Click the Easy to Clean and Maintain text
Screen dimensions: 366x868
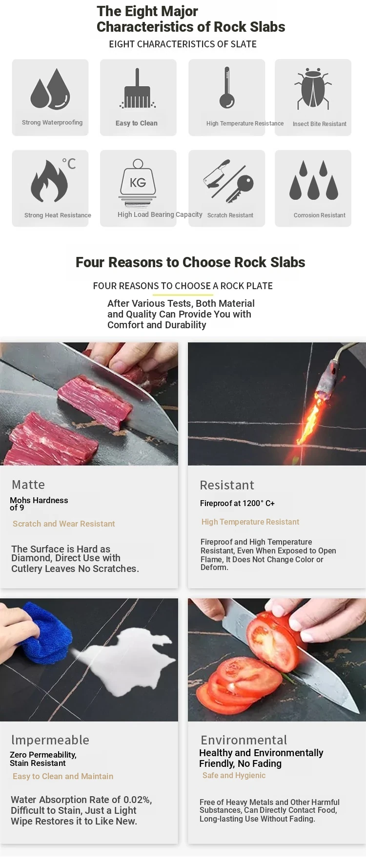[63, 776]
